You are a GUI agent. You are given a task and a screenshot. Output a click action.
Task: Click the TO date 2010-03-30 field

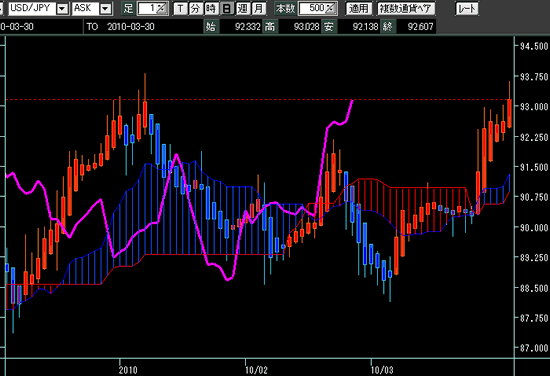tap(130, 27)
